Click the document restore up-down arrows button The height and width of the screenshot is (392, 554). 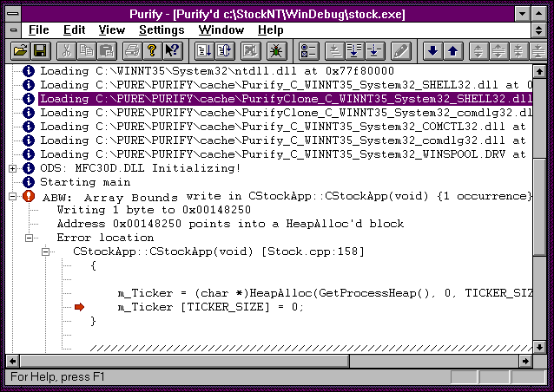pyautogui.click(x=538, y=30)
